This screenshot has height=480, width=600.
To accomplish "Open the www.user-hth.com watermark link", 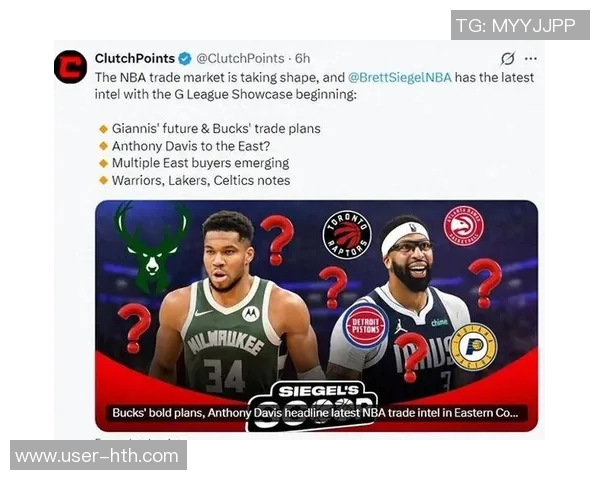I will point(98,455).
